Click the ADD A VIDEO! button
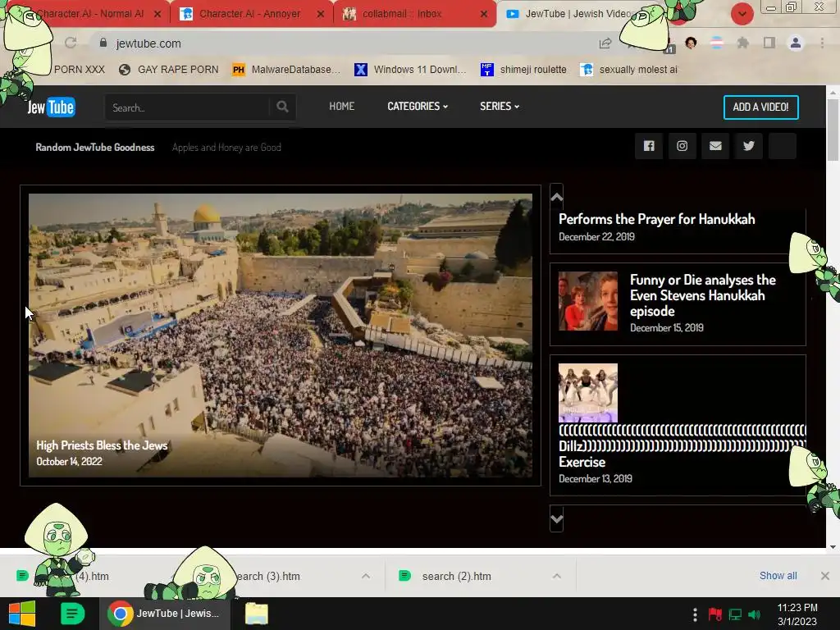Image resolution: width=840 pixels, height=630 pixels. pyautogui.click(x=760, y=107)
